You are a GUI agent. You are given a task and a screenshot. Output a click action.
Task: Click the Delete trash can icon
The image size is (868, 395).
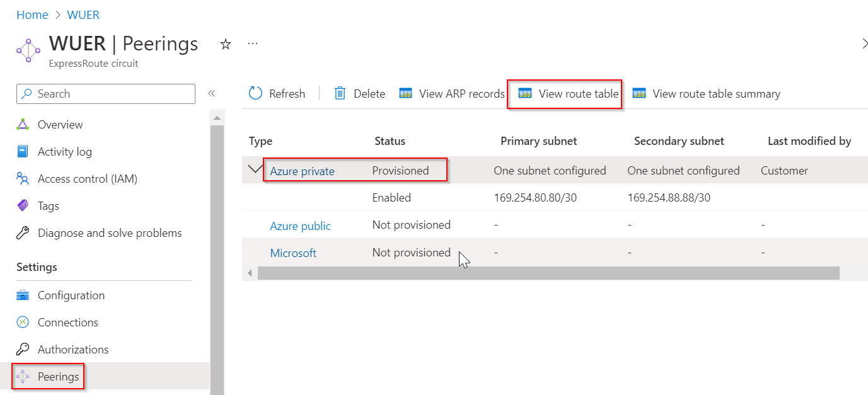(x=340, y=93)
